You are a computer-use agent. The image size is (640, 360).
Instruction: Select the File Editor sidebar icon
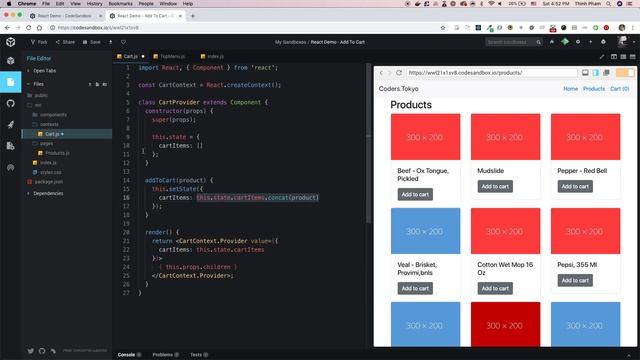[x=11, y=82]
